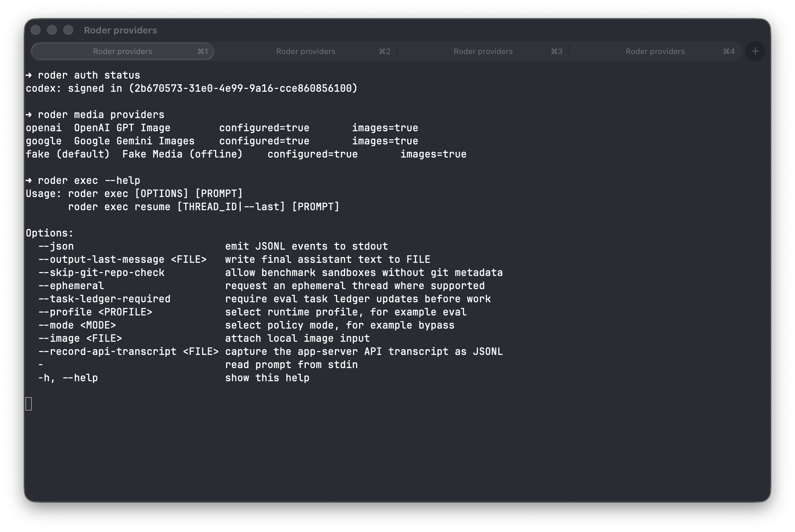Click the '--mode <MODE>' option
This screenshot has width=795, height=532.
[77, 325]
